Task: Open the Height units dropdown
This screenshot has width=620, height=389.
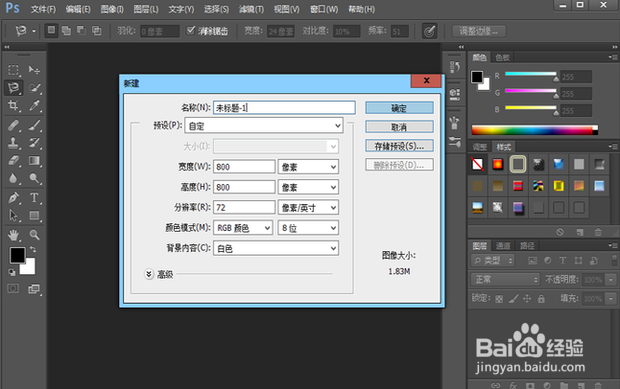Action: tap(308, 187)
